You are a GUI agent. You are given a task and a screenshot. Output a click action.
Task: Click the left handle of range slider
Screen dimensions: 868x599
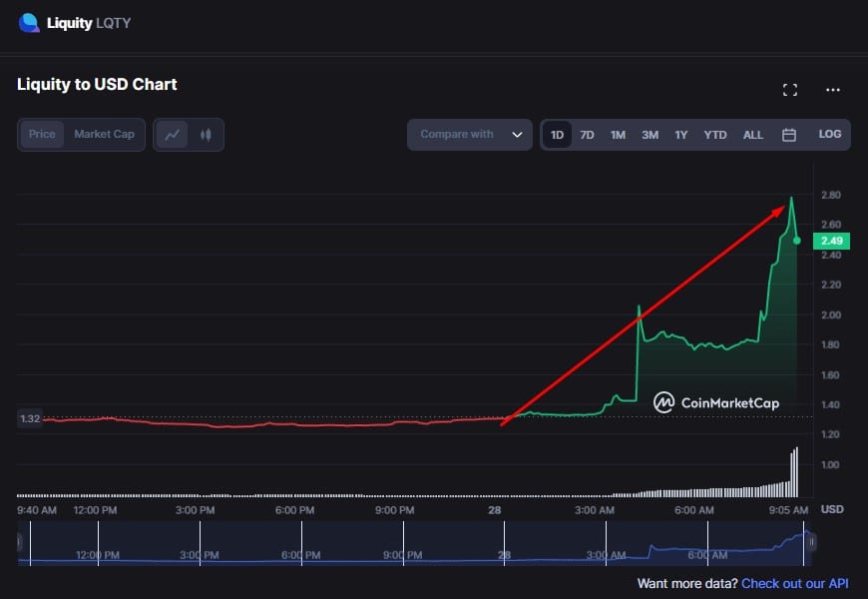[x=20, y=542]
